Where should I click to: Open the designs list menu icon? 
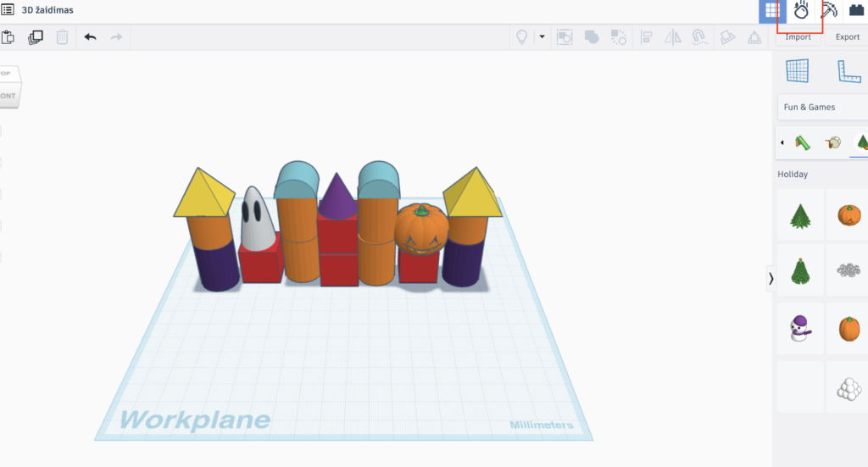click(8, 10)
